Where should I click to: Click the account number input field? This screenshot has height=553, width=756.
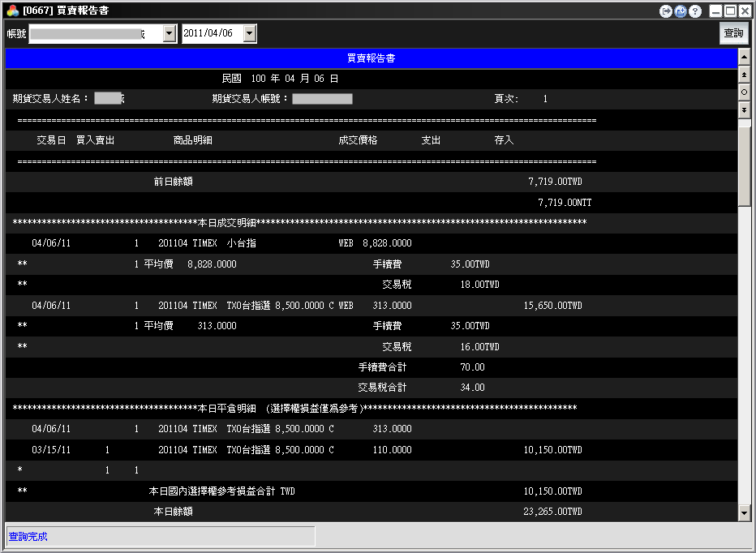[95, 33]
